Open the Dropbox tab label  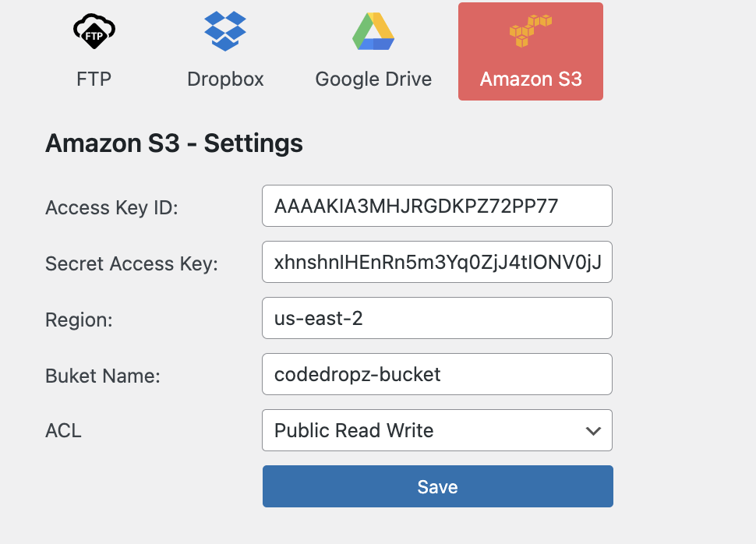225,79
